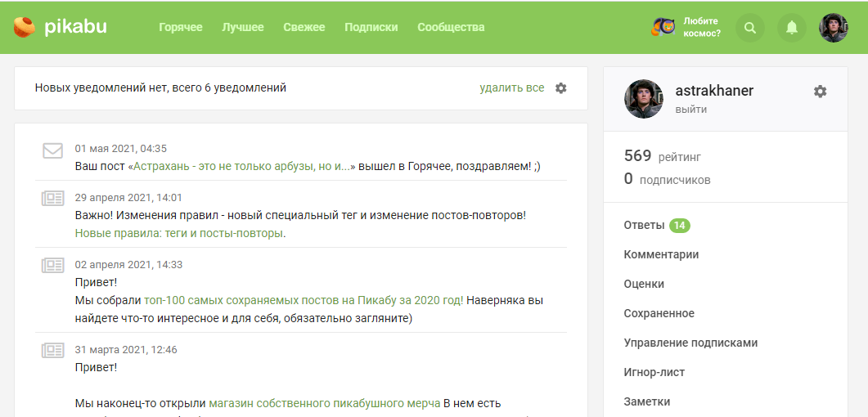
Task: Open search with magnifier icon
Action: point(749,28)
